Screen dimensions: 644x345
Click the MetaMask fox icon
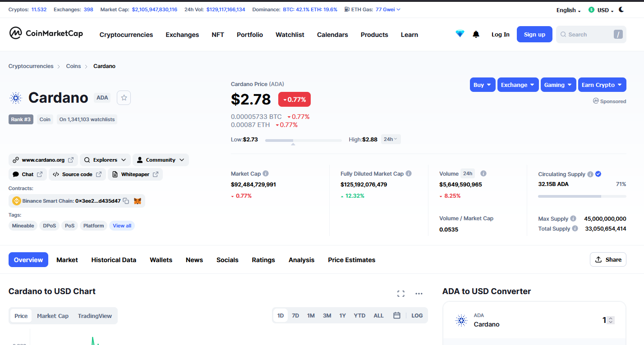click(138, 201)
